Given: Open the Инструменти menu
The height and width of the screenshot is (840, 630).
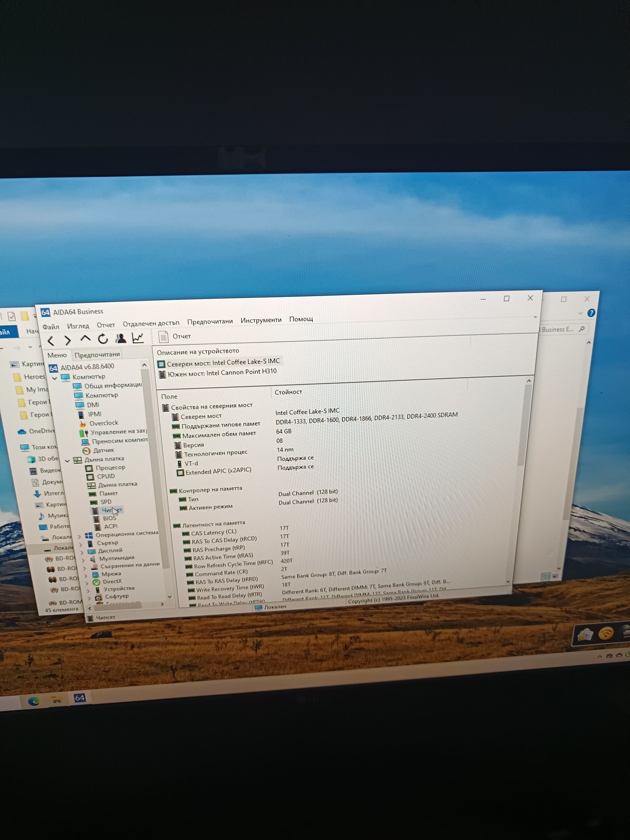Looking at the screenshot, I should (x=261, y=320).
